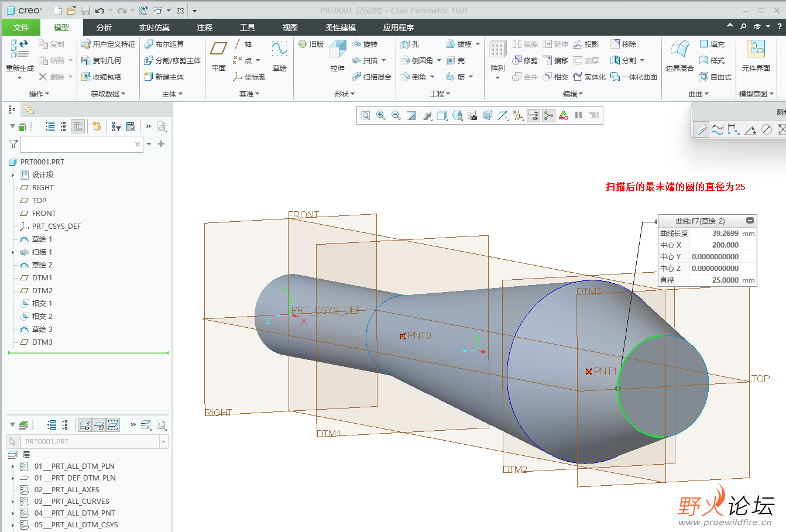Click the Zoom In magnifier icon
This screenshot has height=532, width=786.
tap(381, 115)
